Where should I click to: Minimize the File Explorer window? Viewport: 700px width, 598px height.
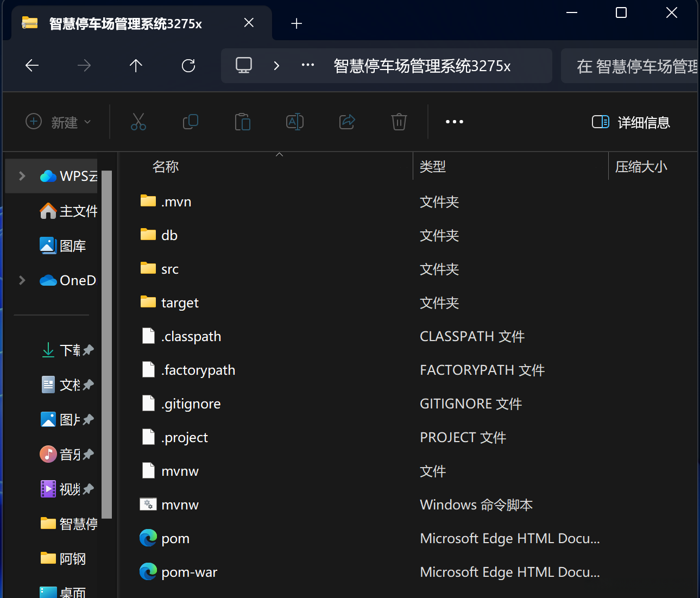[572, 12]
